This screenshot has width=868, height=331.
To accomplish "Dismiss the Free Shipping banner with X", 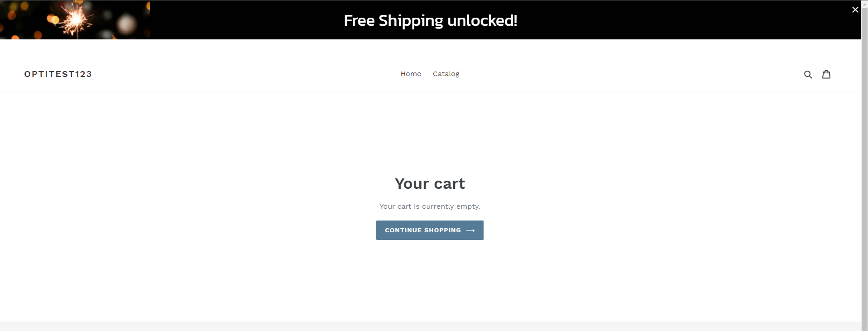I will point(855,10).
